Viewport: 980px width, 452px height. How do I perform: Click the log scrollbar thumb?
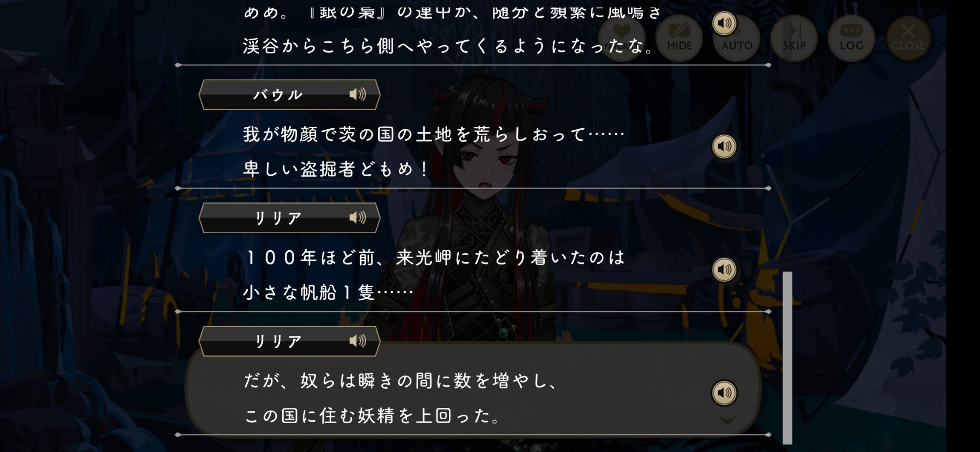click(787, 358)
